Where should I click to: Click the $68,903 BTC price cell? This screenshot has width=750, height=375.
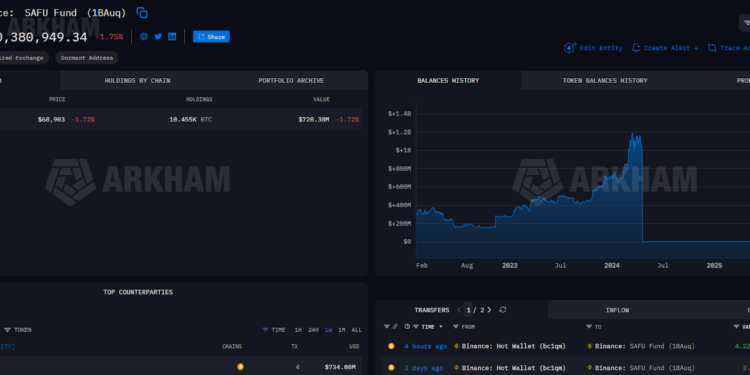coord(51,120)
